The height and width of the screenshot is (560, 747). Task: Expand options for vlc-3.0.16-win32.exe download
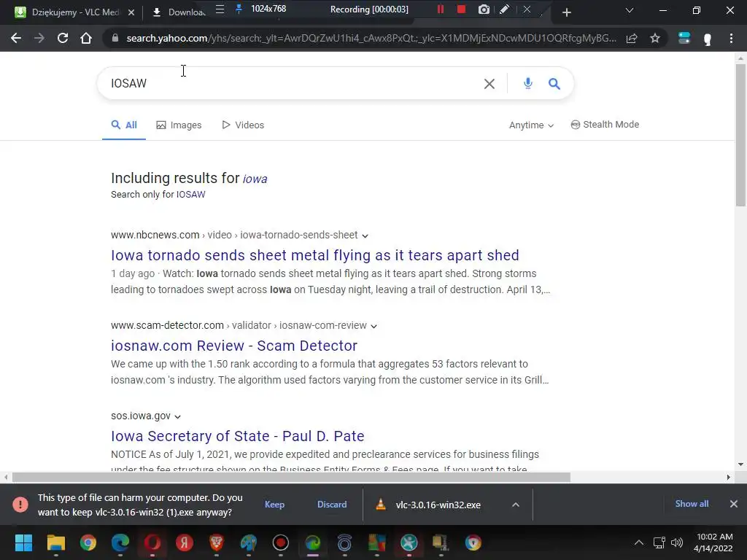(516, 505)
